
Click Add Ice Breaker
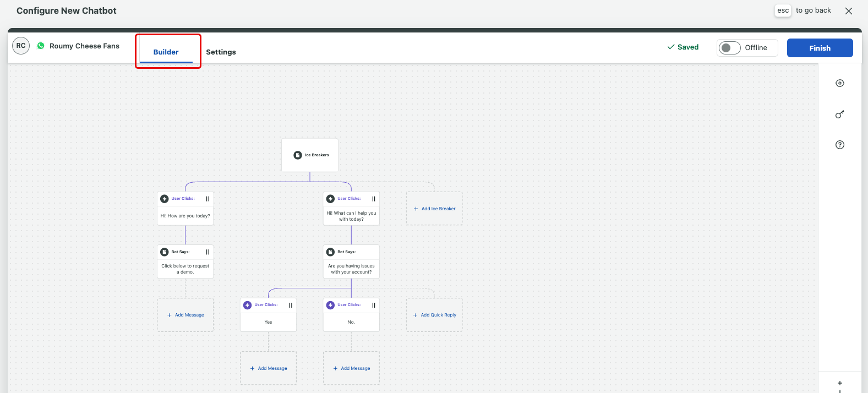coord(434,209)
